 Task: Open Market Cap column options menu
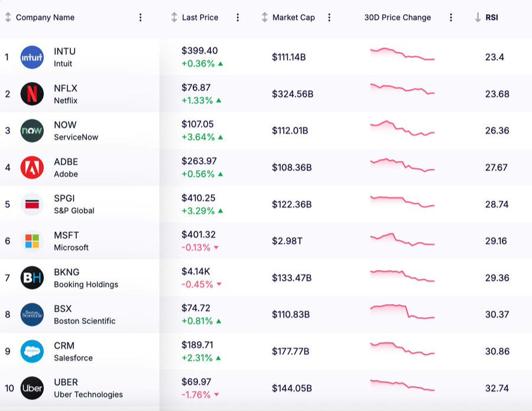(x=329, y=17)
